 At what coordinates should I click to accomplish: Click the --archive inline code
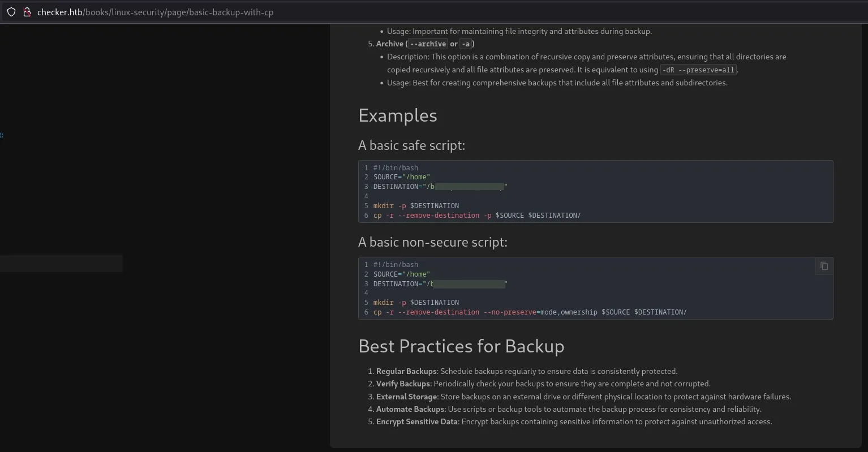(428, 44)
